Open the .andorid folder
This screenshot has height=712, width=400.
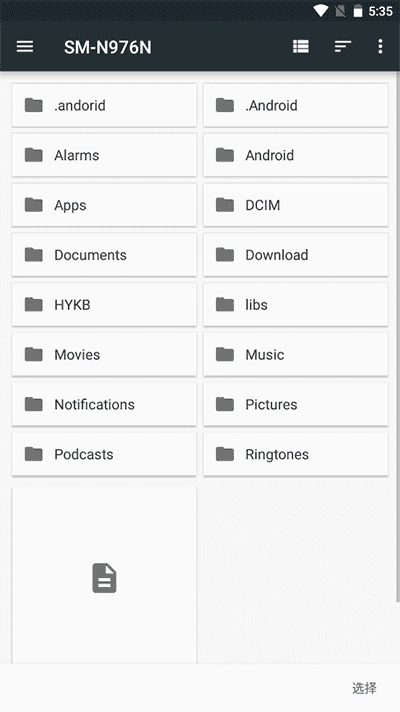click(x=104, y=105)
